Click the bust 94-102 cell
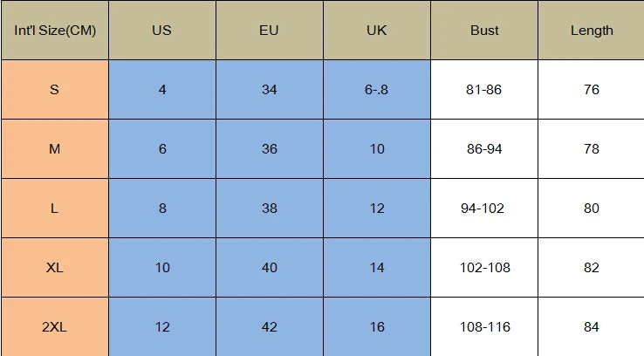The height and width of the screenshot is (356, 644). [484, 209]
